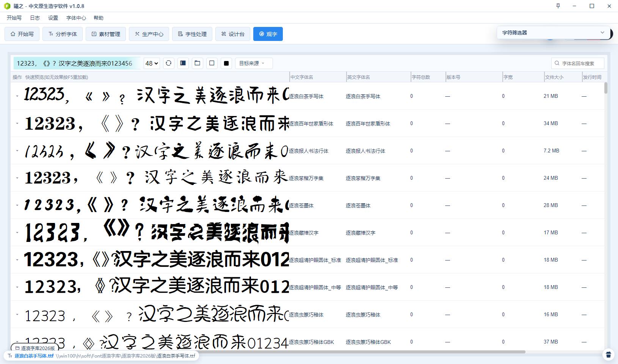618x364 pixels.
Task: Expand row arrow for 逐浪百年世家盾形体
Action: pyautogui.click(x=17, y=124)
